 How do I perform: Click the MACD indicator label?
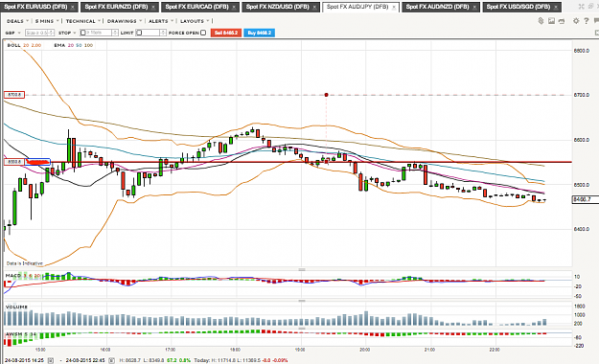click(x=13, y=275)
